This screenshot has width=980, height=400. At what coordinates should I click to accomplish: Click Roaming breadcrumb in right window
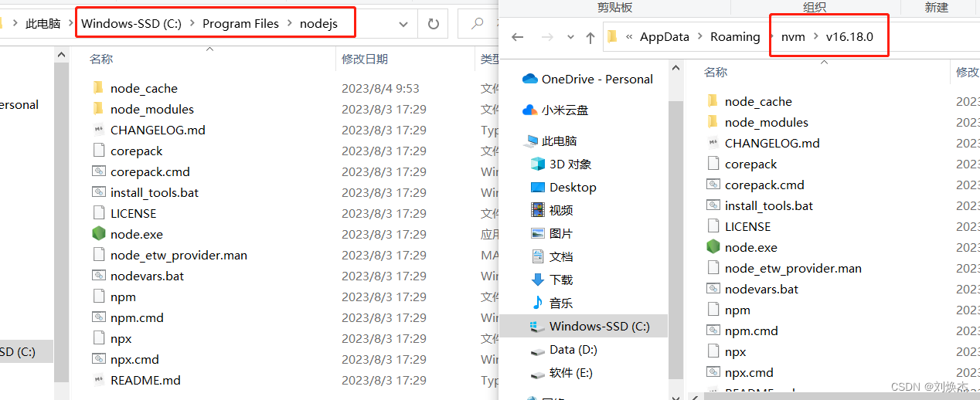(735, 37)
